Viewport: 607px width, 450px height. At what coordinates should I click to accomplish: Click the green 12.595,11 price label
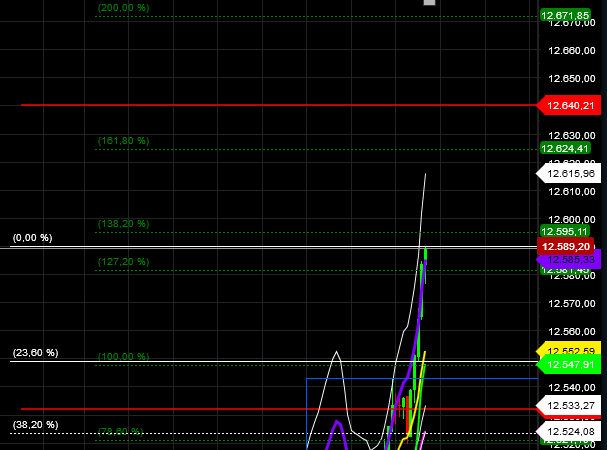pyautogui.click(x=564, y=231)
